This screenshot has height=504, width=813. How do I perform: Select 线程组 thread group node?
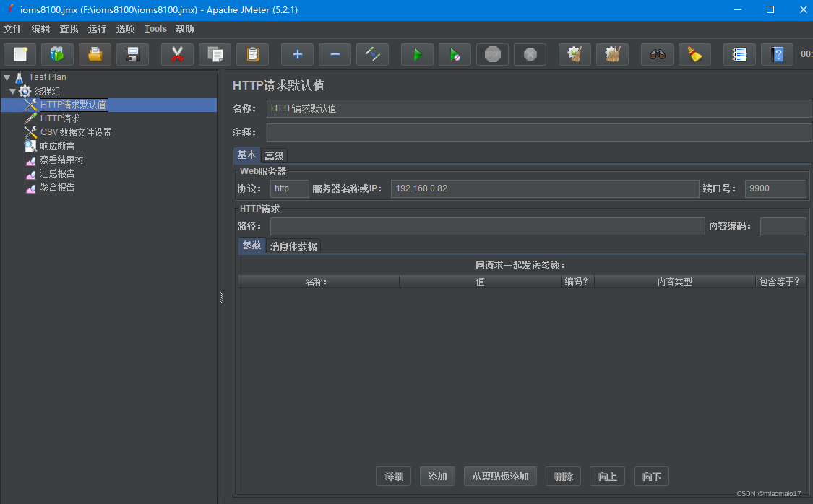(x=47, y=91)
